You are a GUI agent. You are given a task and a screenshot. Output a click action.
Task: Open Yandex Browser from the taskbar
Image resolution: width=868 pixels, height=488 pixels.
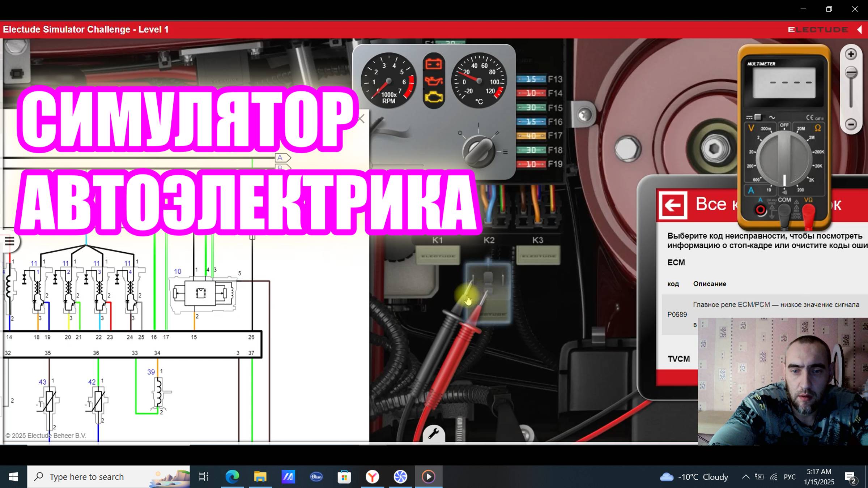point(373,477)
